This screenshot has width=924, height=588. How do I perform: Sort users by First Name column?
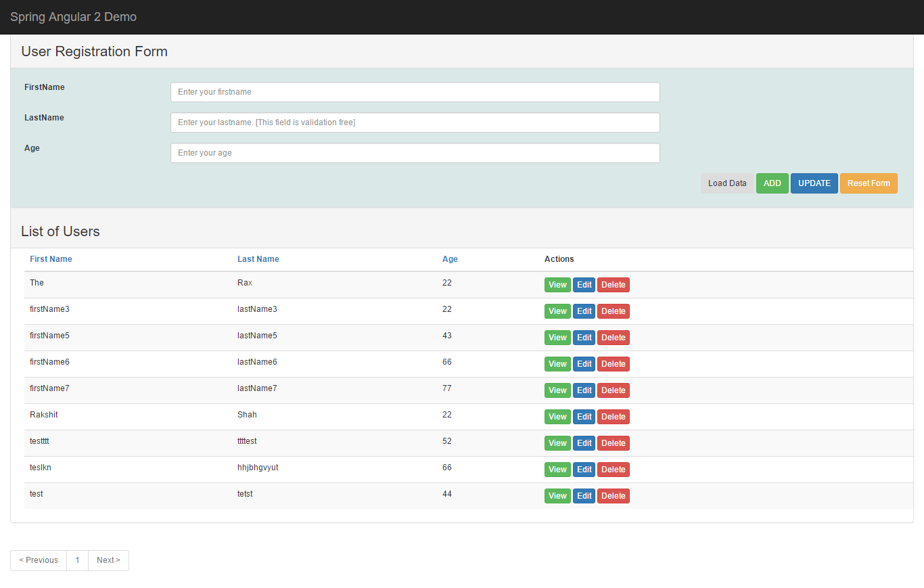pos(51,258)
